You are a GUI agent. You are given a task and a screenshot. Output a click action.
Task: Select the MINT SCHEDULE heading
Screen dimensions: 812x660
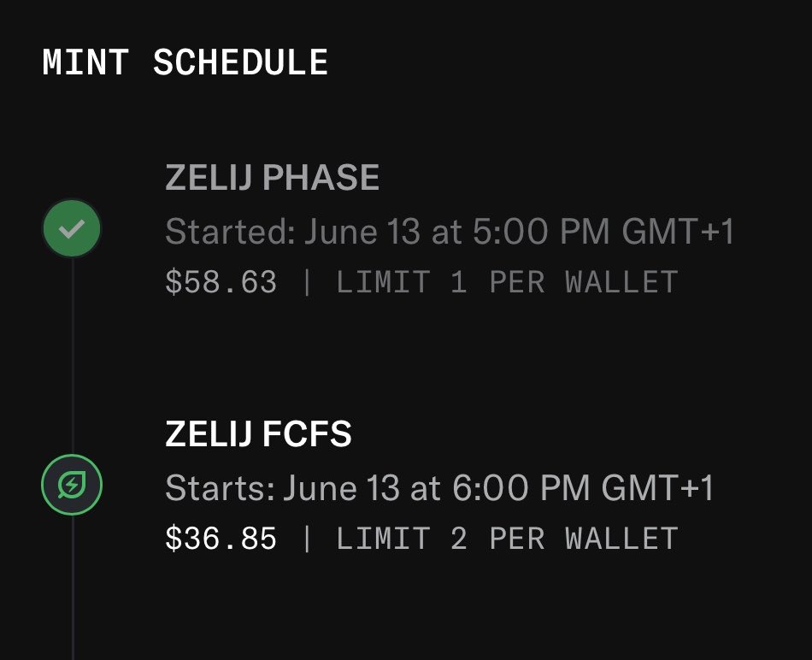click(185, 62)
